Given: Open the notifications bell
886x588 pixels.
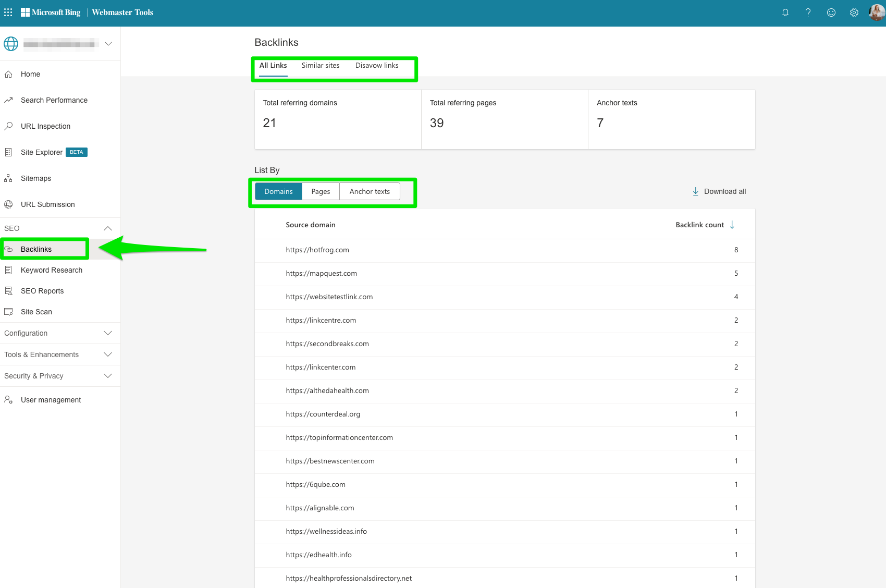Looking at the screenshot, I should coord(785,12).
